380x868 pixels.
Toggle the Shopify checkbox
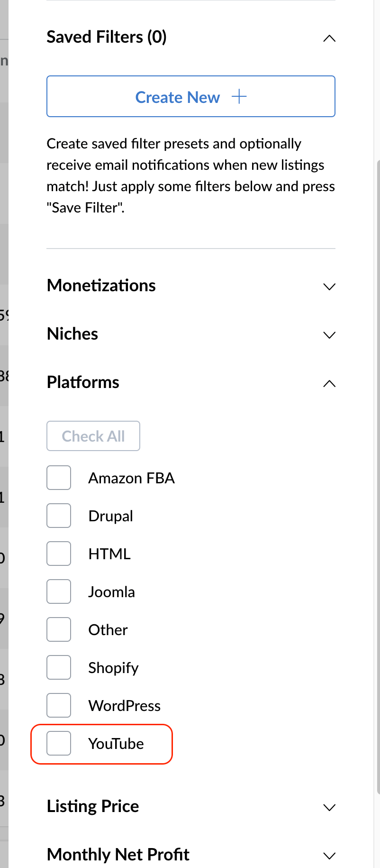[x=59, y=667]
